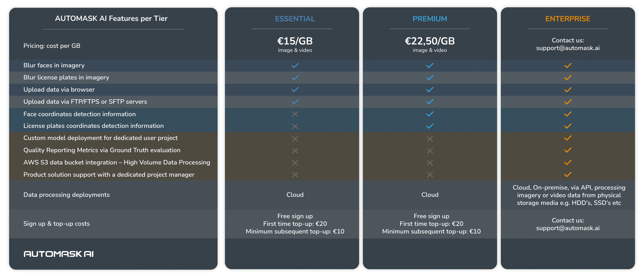Click Enterprise checkmark for dedicated project manager row
Image resolution: width=644 pixels, height=277 pixels.
pos(568,175)
